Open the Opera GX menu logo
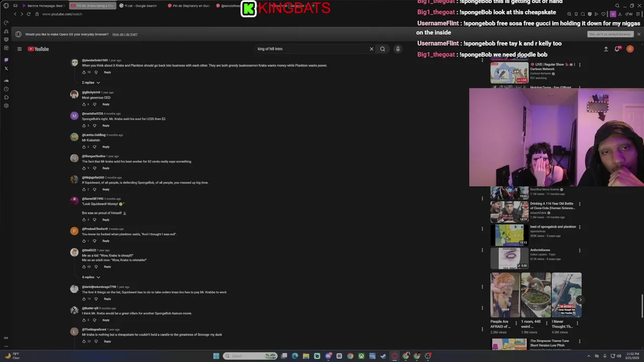The width and height of the screenshot is (644, 362). pyautogui.click(x=6, y=6)
